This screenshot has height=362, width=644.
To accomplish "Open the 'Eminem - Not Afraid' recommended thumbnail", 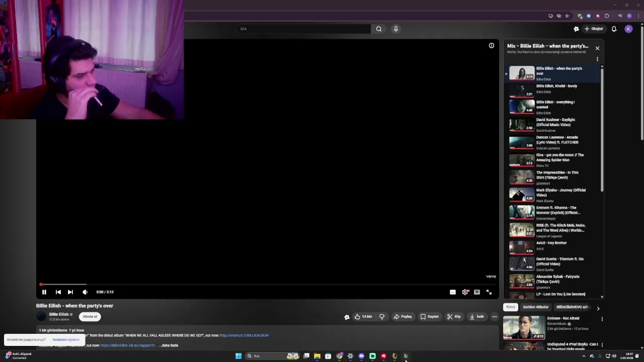I will [x=524, y=327].
